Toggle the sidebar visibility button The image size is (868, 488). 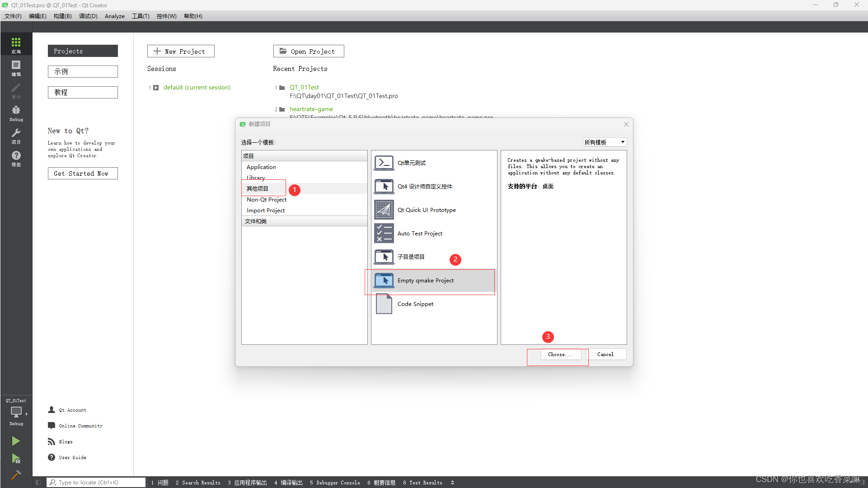point(38,483)
